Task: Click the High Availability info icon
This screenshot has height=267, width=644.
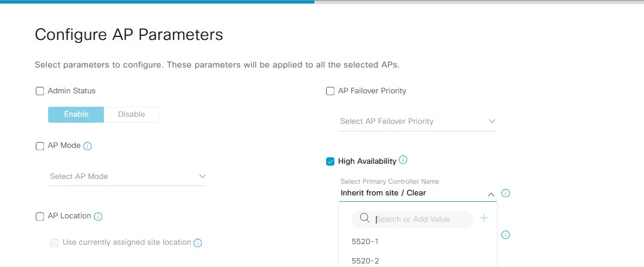Action: [x=403, y=160]
